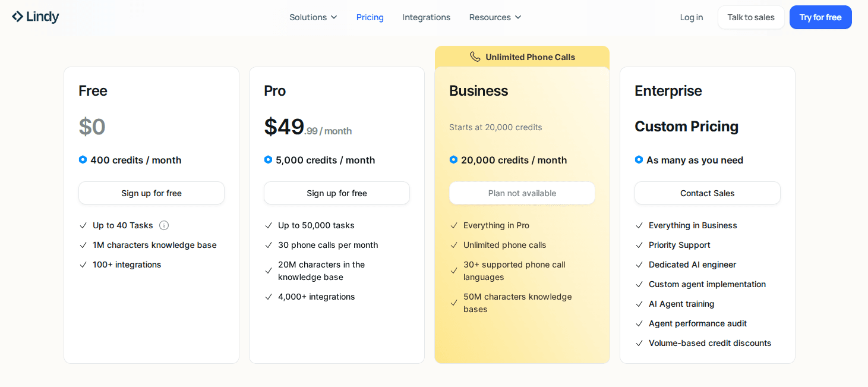Click the checkmark beside Priority Support
The image size is (868, 387).
pos(640,245)
